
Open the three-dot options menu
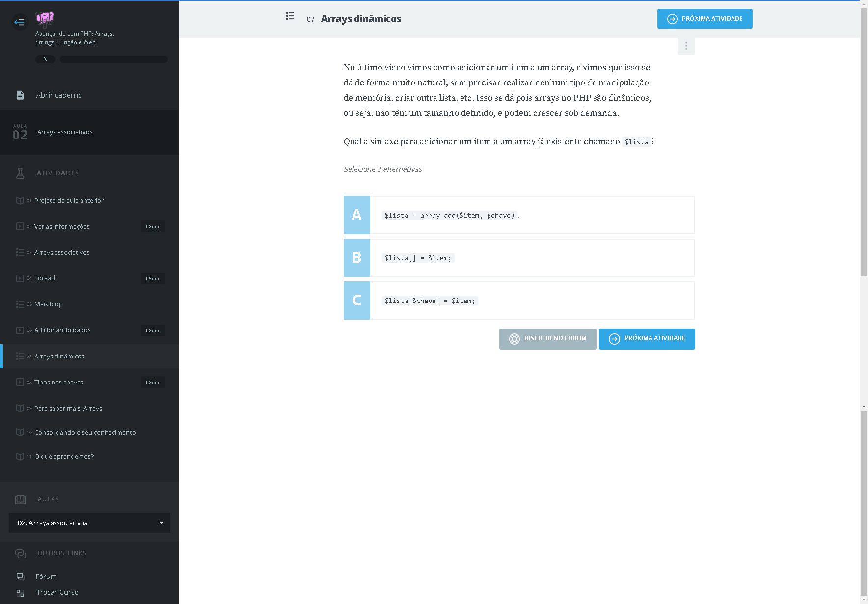[x=686, y=46]
